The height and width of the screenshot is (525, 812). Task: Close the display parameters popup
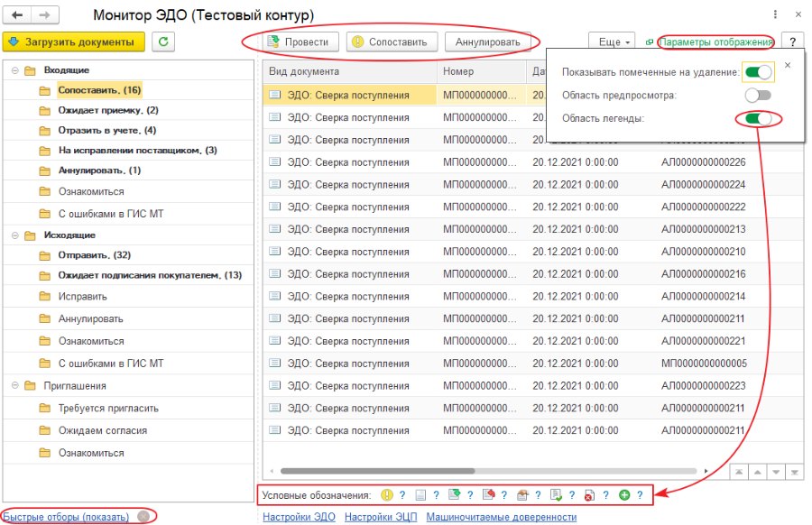coord(788,65)
